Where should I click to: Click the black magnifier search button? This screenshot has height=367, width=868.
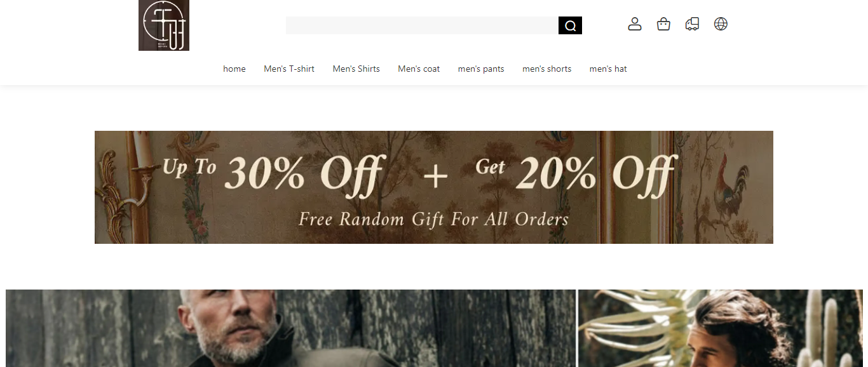[570, 25]
